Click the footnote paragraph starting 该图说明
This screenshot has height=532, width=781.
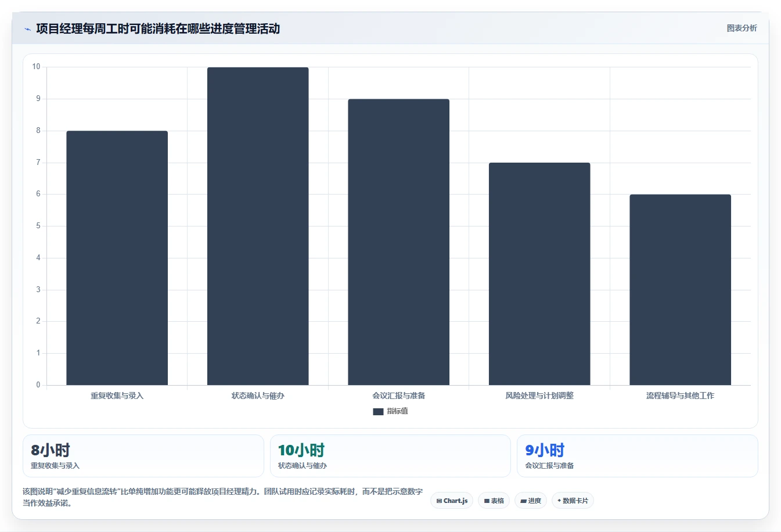(x=222, y=497)
